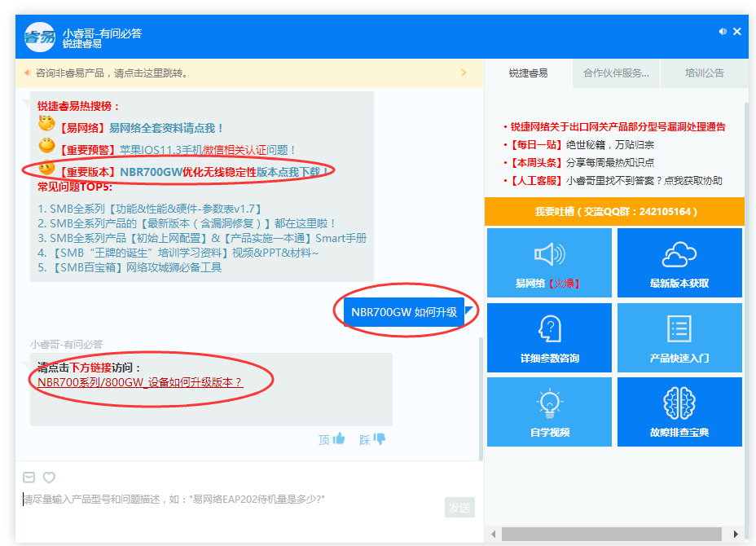Open SMB全系列 功能&性能&硬件-参数表v1.7 link
This screenshot has height=546, width=756.
click(x=150, y=209)
